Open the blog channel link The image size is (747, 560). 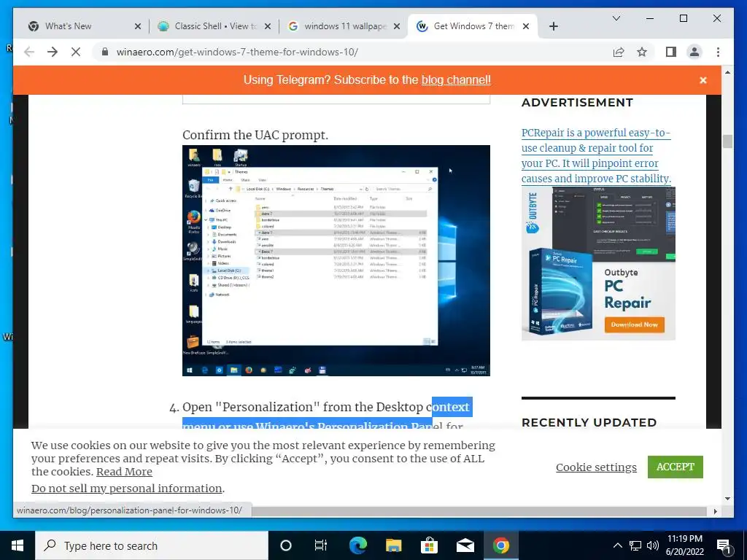(456, 80)
